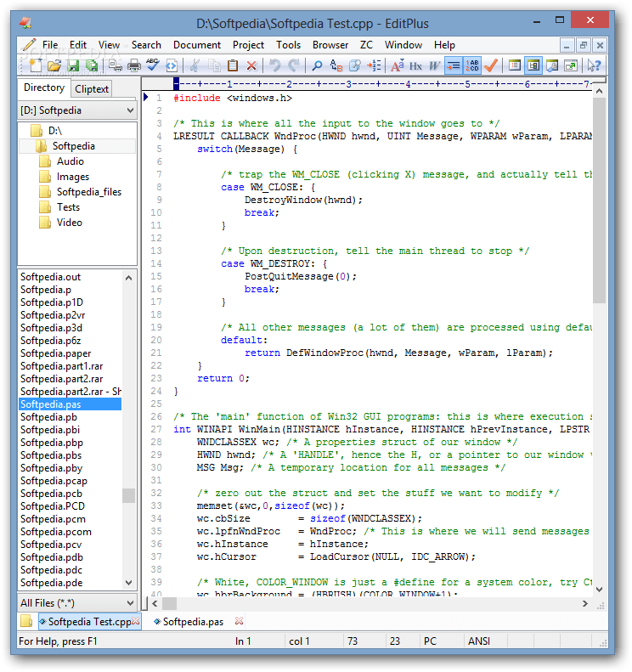Switch to the Softpedia.pas document tab
This screenshot has height=672, width=632.
pos(193,622)
